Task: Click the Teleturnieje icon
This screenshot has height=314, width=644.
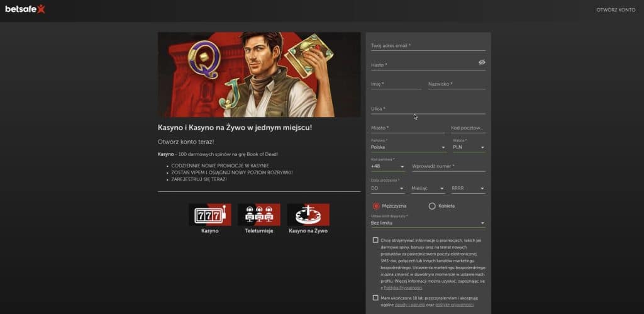Action: [x=258, y=215]
